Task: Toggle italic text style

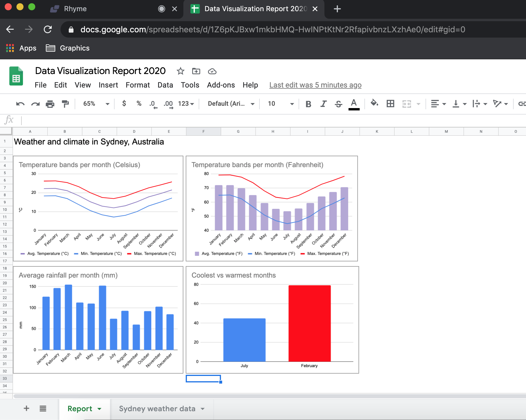Action: point(323,104)
